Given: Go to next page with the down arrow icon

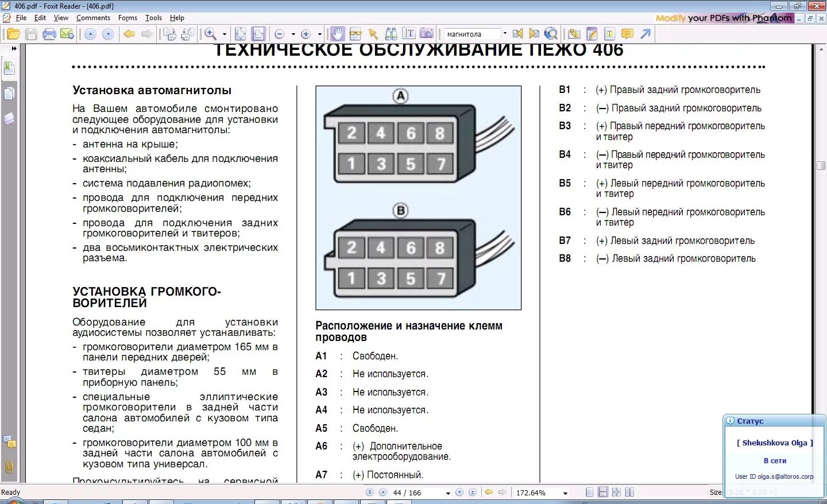Looking at the screenshot, I should tap(108, 34).
